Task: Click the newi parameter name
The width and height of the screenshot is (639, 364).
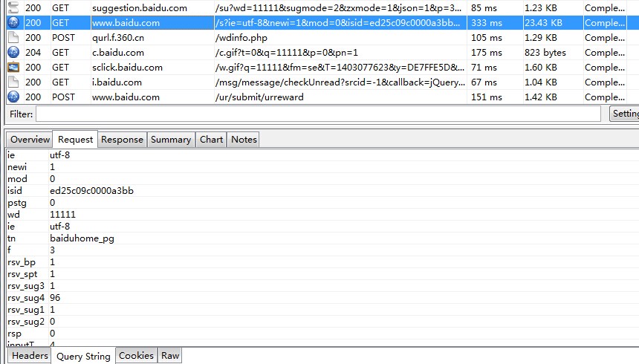Action: [x=17, y=166]
